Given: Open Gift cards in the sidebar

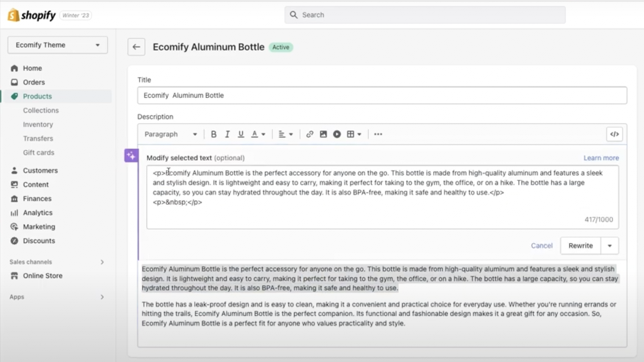Looking at the screenshot, I should (x=38, y=153).
